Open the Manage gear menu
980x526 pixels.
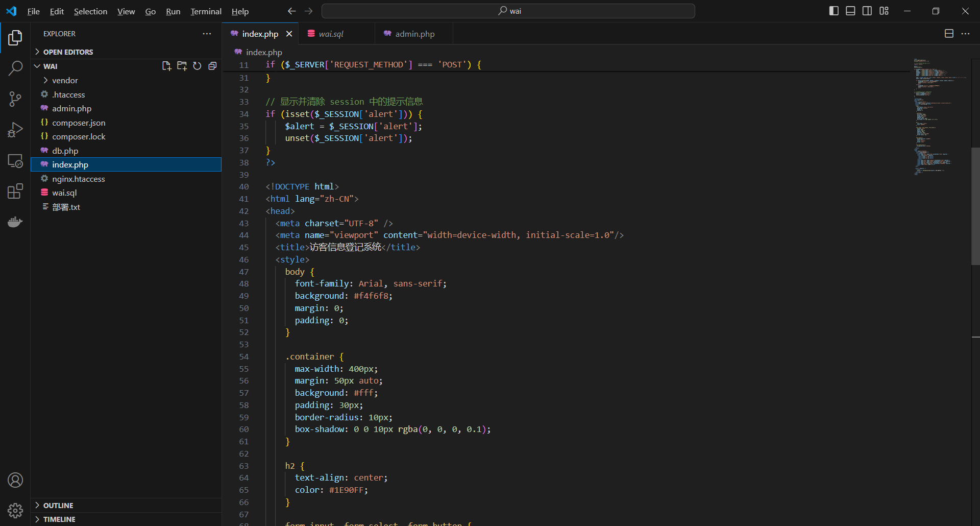click(15, 511)
